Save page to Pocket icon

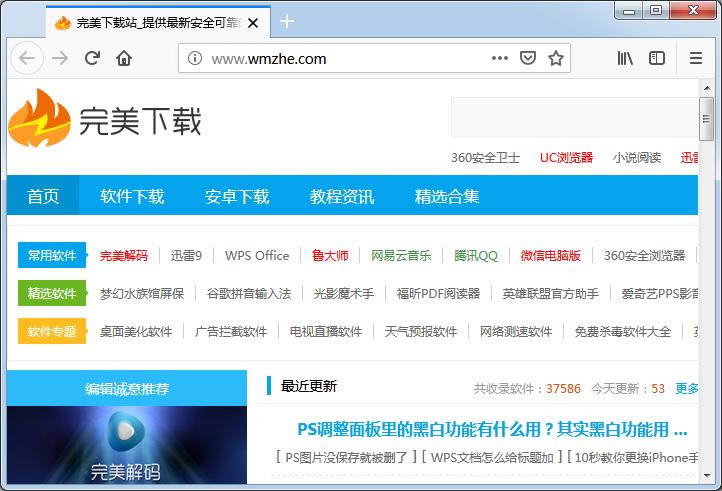(528, 58)
